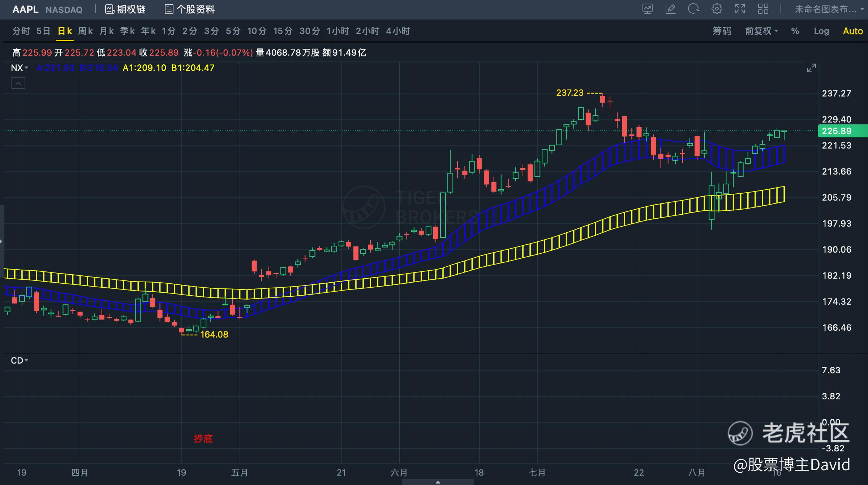Viewport: 868px width, 485px height.
Task: Toggle percent scale with the % button
Action: (x=795, y=31)
